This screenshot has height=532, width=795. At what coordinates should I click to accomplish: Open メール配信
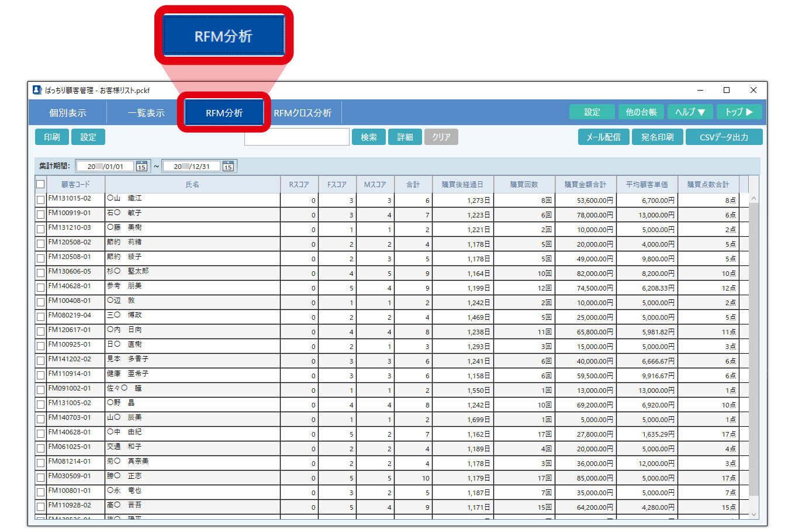[x=604, y=137]
